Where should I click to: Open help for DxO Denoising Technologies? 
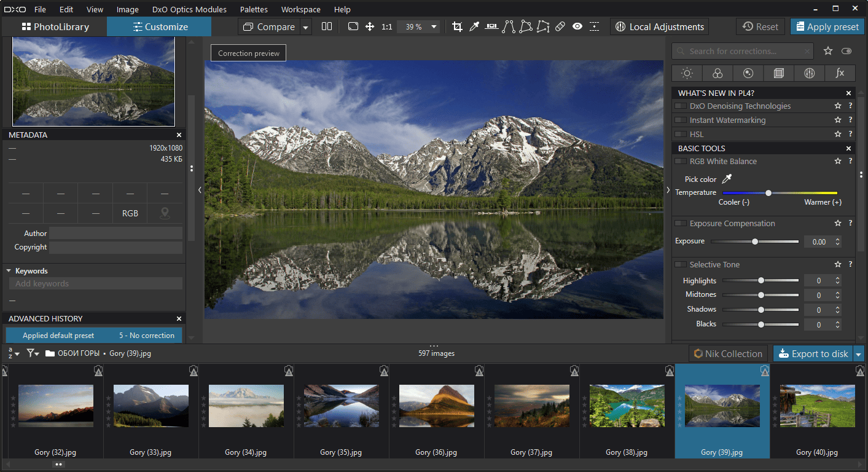(x=850, y=106)
